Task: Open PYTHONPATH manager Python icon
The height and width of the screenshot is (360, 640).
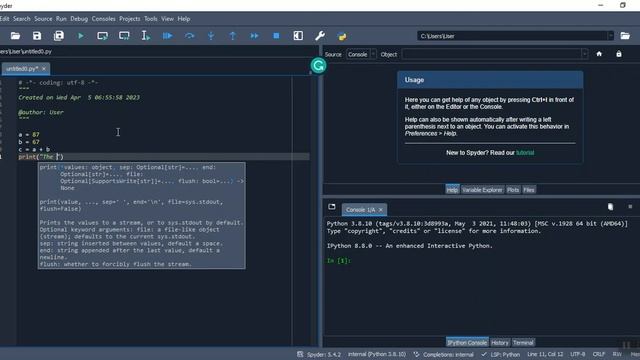Action: 342,36
